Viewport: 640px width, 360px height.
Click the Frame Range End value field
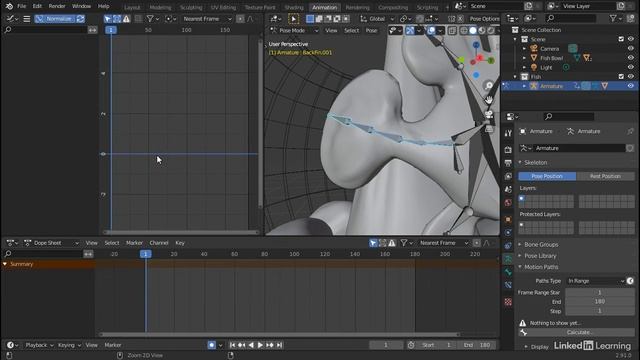[x=600, y=302]
